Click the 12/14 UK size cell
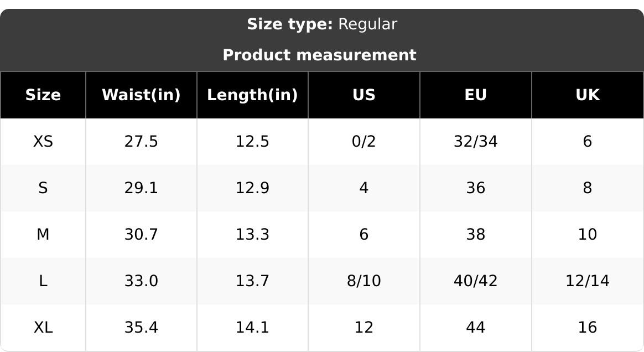The image size is (644, 352). tap(588, 281)
